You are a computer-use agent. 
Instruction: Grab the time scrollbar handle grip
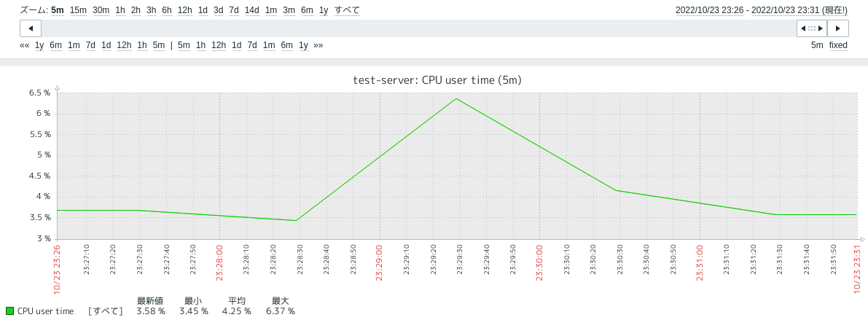pos(812,28)
